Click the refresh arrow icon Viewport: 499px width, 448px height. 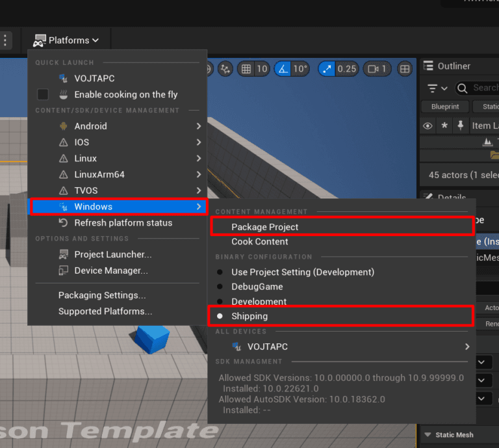tap(63, 223)
